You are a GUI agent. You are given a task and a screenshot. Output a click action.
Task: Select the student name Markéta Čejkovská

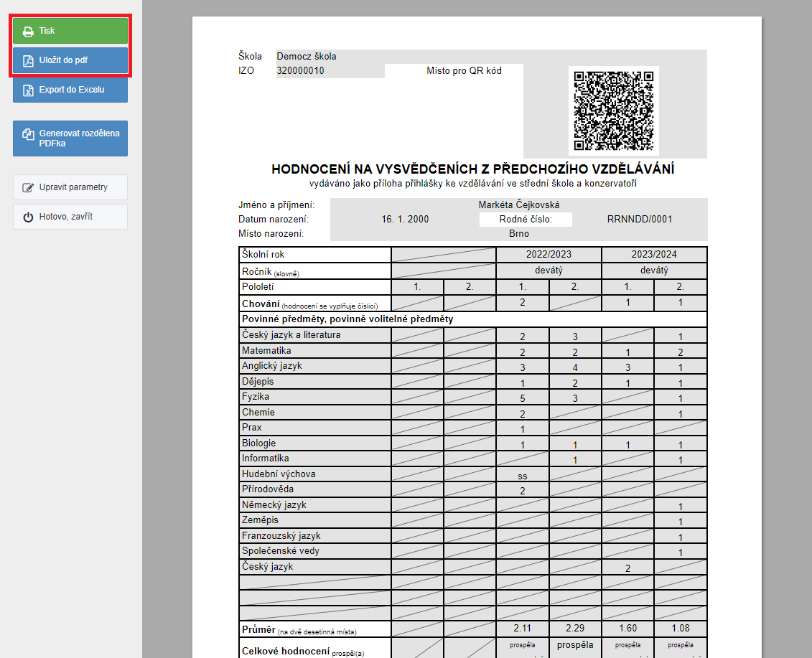point(518,205)
